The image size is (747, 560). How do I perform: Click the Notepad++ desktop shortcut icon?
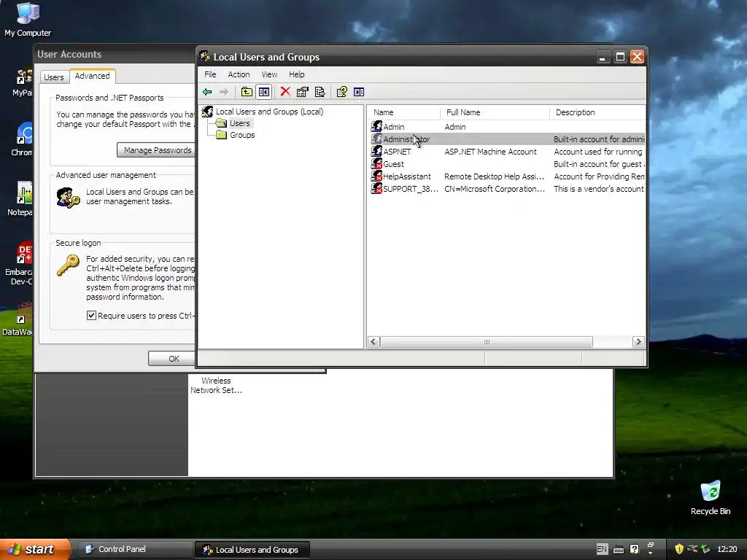tap(24, 192)
